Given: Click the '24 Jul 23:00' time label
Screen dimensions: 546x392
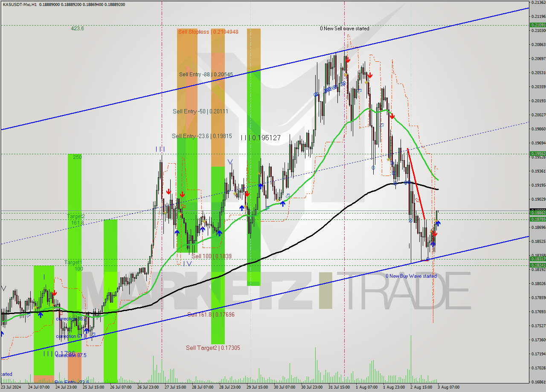Looking at the screenshot, I should tap(66, 387).
